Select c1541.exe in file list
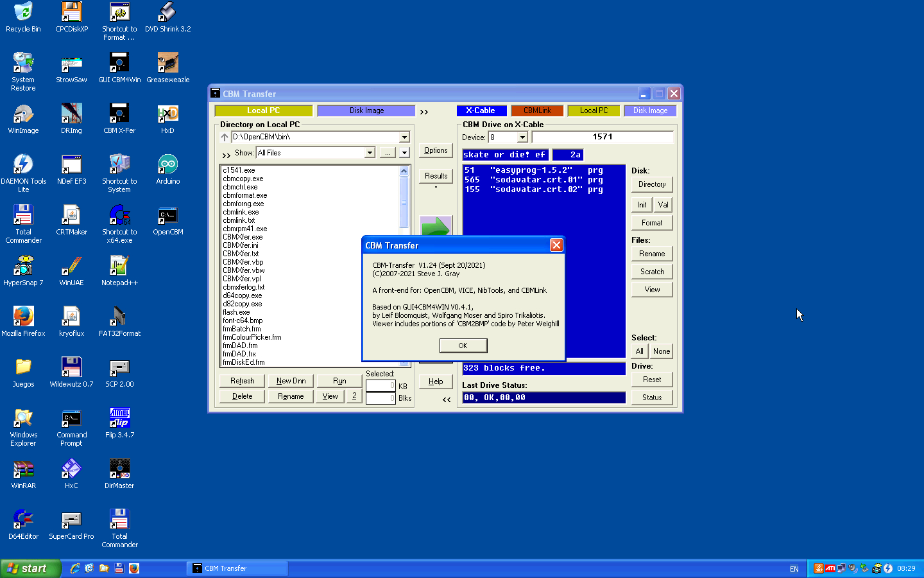Image resolution: width=924 pixels, height=578 pixels. 239,170
